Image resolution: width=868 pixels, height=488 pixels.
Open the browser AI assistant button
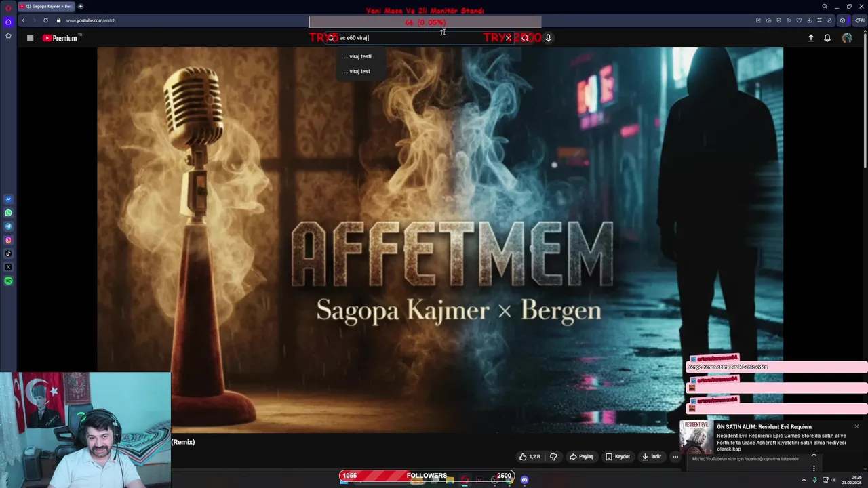(860, 20)
